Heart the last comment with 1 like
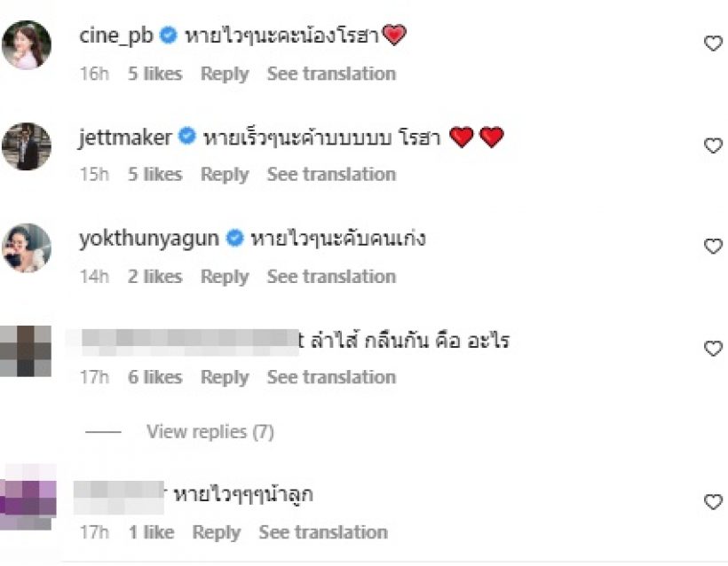 713,502
